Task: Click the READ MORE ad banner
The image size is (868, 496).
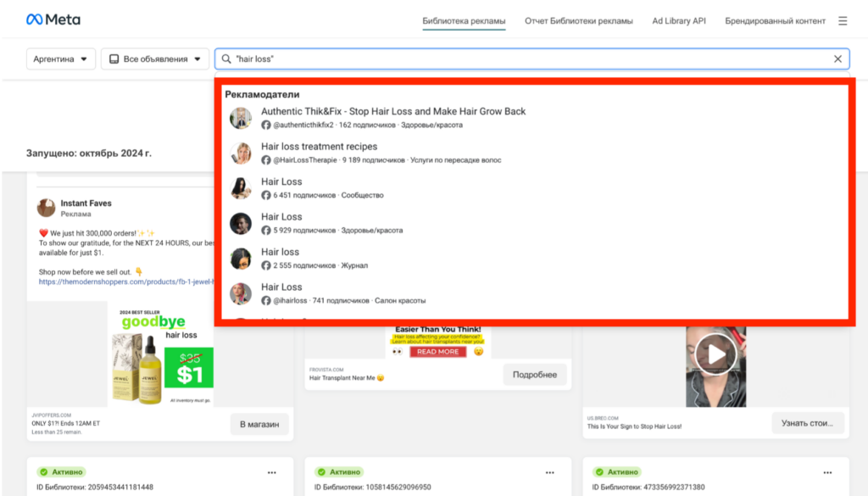Action: [438, 352]
